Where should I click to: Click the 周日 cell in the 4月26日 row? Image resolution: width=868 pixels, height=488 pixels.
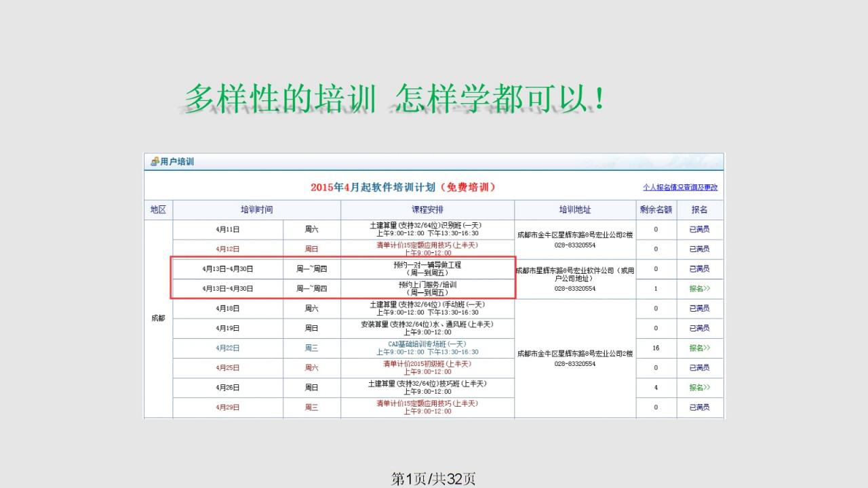[312, 387]
